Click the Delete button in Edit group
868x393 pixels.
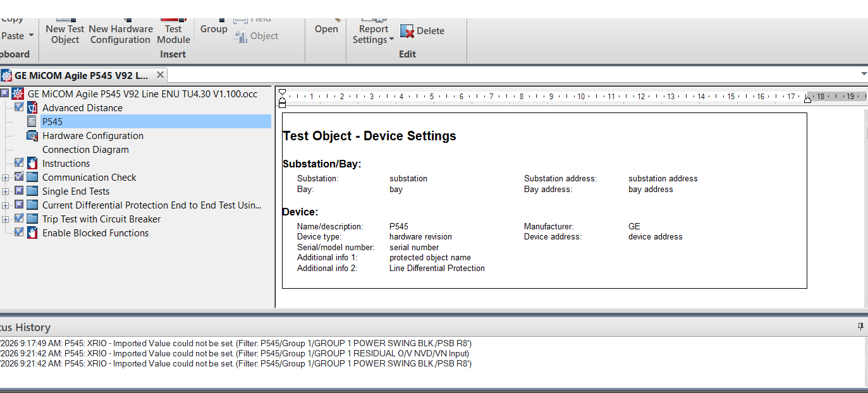[x=422, y=31]
